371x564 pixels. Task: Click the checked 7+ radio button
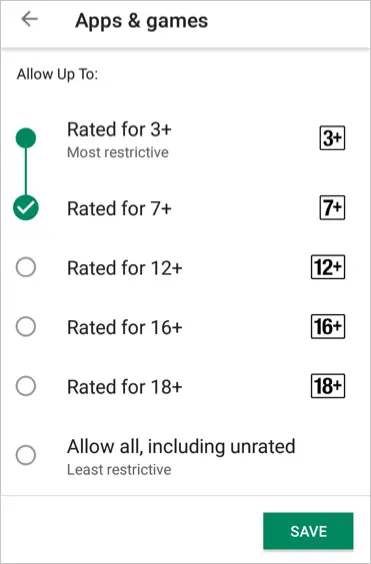(x=26, y=208)
